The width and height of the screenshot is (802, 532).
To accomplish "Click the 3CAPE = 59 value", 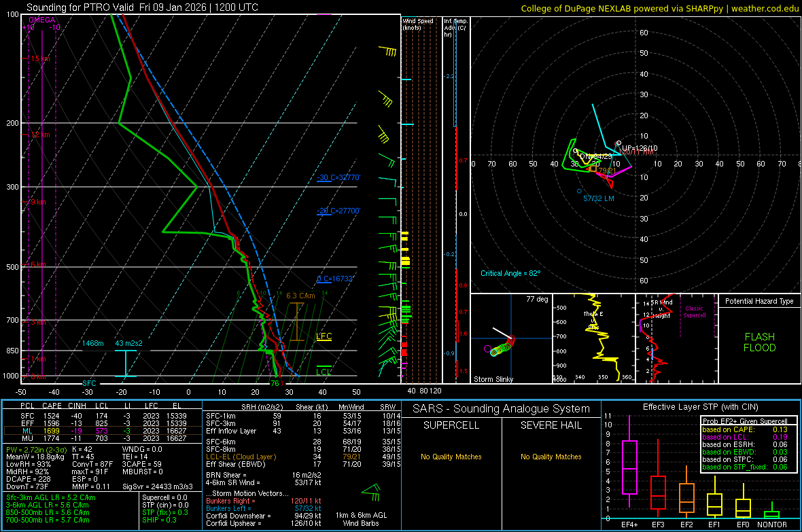I will [x=141, y=465].
